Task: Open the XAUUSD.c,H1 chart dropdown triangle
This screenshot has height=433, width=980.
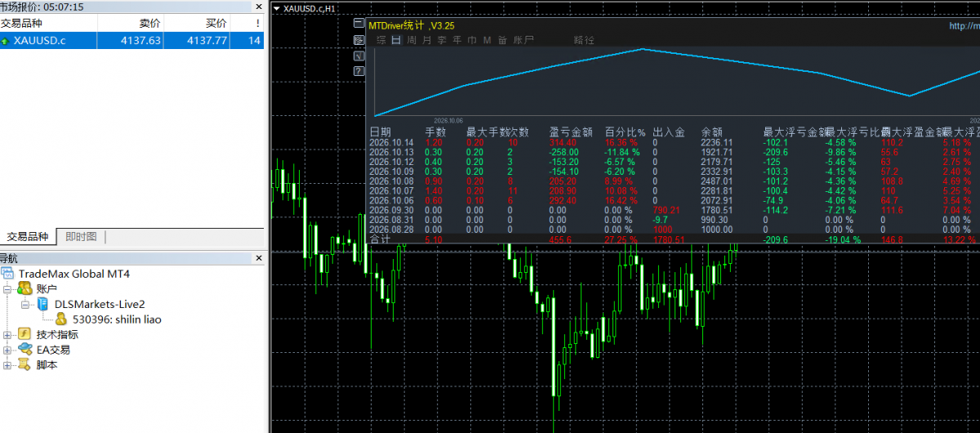Action: coord(277,8)
